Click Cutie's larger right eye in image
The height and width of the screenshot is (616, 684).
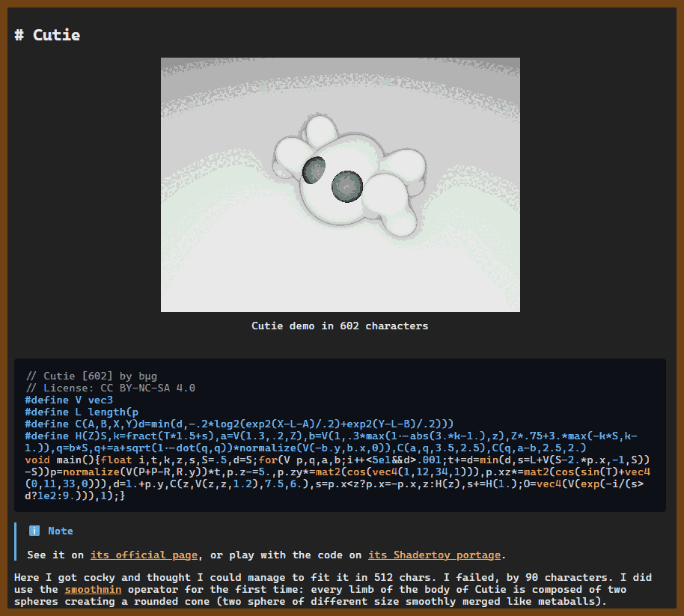coord(346,185)
